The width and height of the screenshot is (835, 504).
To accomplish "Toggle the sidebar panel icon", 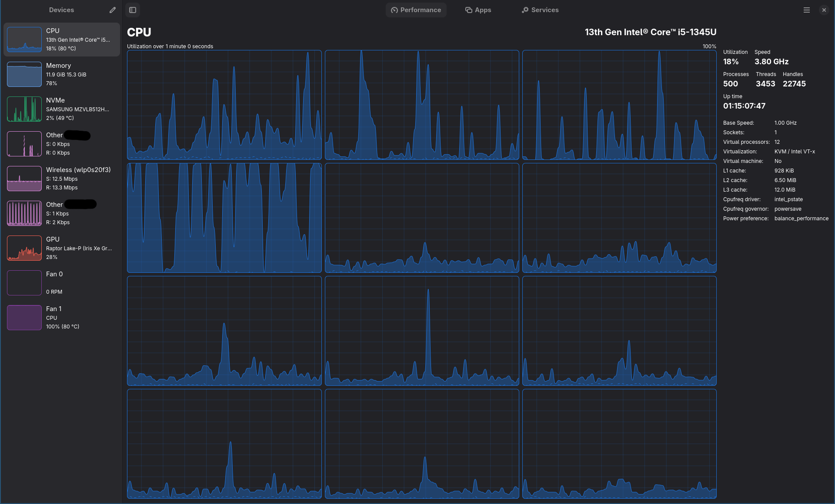I will coord(133,10).
